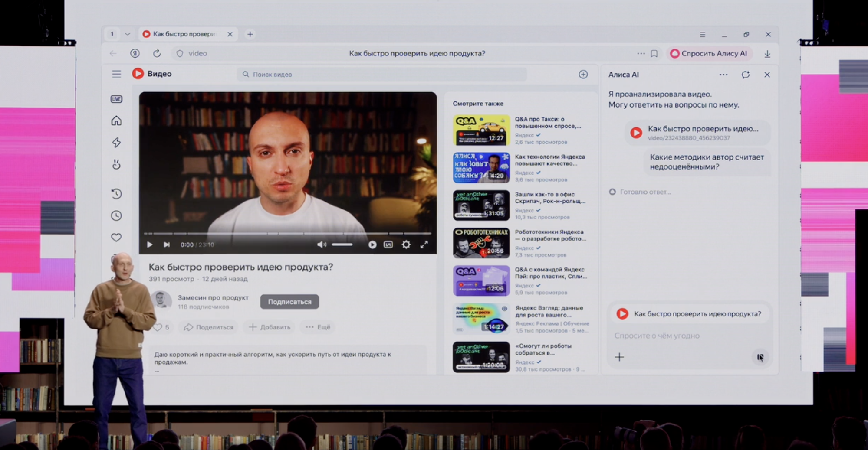The width and height of the screenshot is (868, 450).
Task: Mute the video sound
Action: [x=321, y=245]
